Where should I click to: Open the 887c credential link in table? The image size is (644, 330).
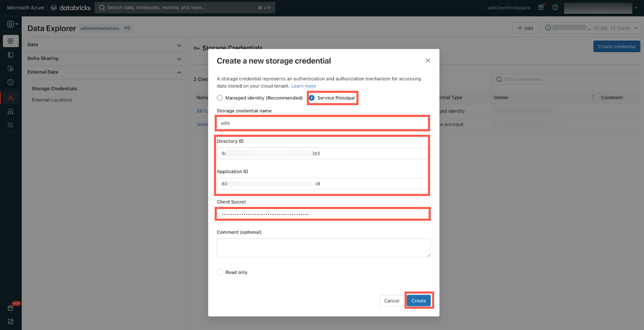pyautogui.click(x=202, y=111)
